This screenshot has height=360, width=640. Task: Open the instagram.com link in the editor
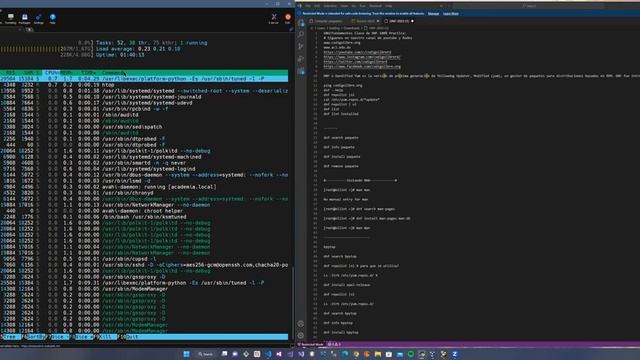point(362,57)
